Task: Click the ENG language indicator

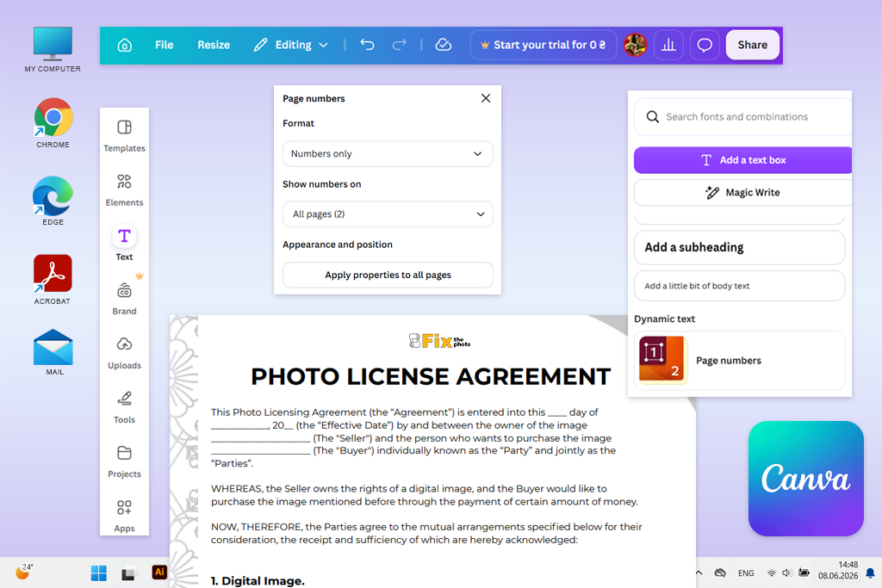Action: tap(746, 573)
